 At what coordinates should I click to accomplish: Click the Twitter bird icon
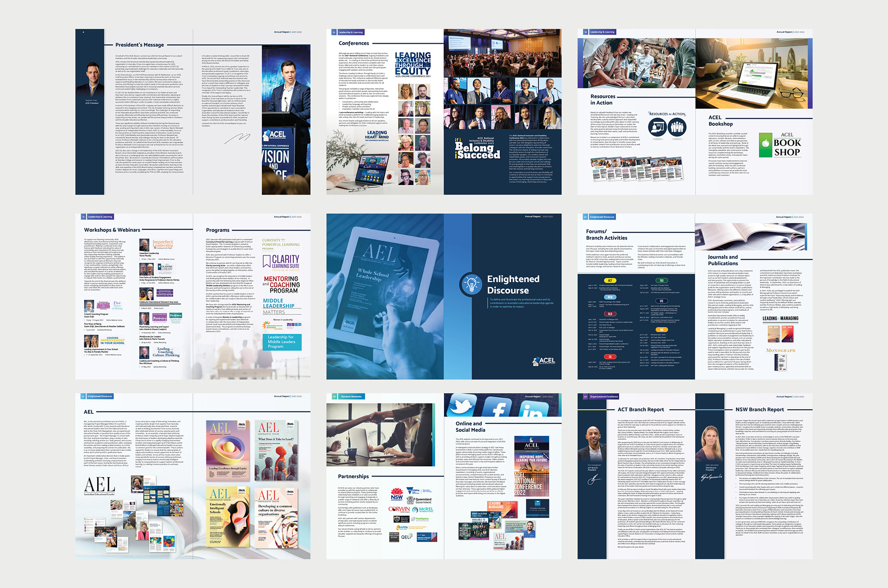(x=462, y=406)
